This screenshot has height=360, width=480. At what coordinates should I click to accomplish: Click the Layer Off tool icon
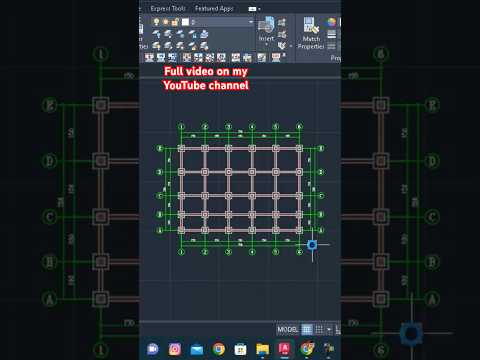click(156, 34)
